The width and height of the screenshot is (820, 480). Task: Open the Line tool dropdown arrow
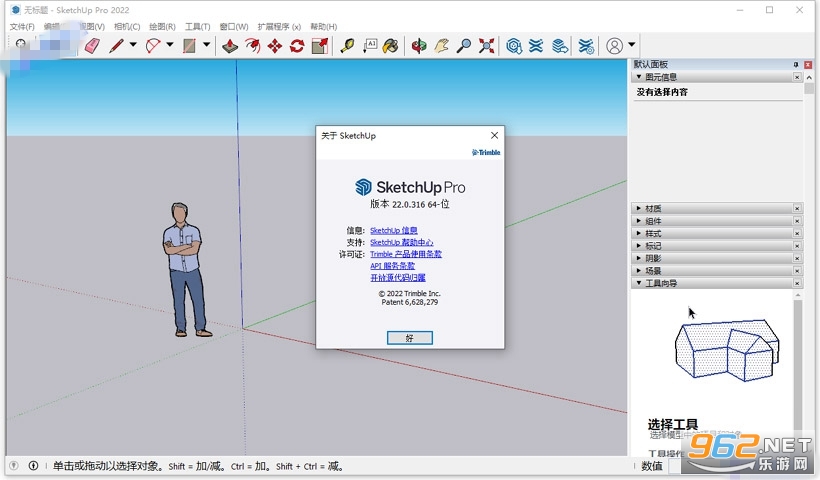point(133,45)
